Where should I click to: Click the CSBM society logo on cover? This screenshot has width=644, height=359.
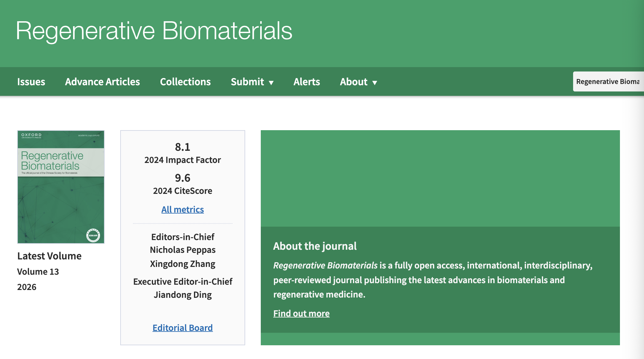click(x=93, y=235)
